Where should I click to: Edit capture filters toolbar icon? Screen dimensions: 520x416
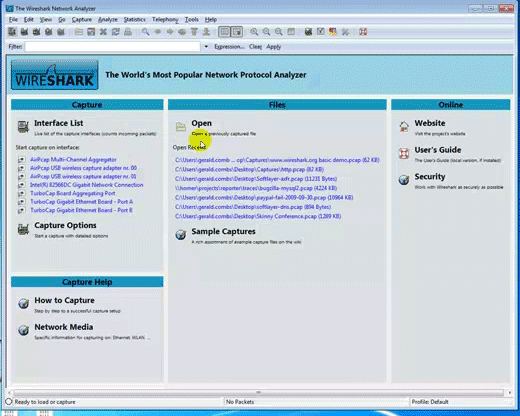(x=308, y=32)
